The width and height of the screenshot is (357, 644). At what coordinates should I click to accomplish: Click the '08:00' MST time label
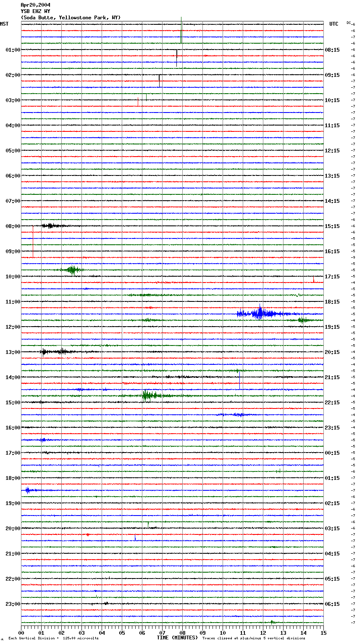(13, 226)
